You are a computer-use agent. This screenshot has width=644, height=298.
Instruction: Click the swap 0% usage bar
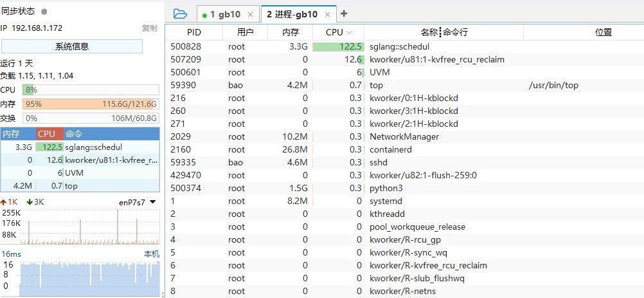(x=91, y=118)
